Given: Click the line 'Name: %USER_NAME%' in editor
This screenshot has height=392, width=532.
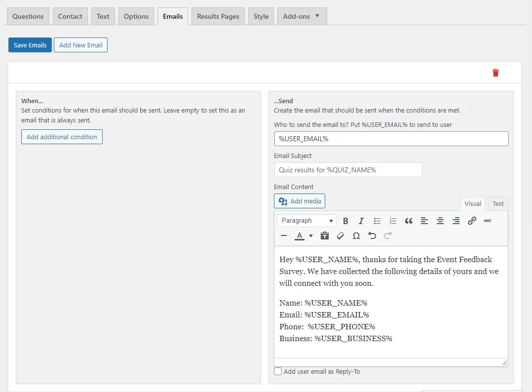Looking at the screenshot, I should (x=323, y=303).
